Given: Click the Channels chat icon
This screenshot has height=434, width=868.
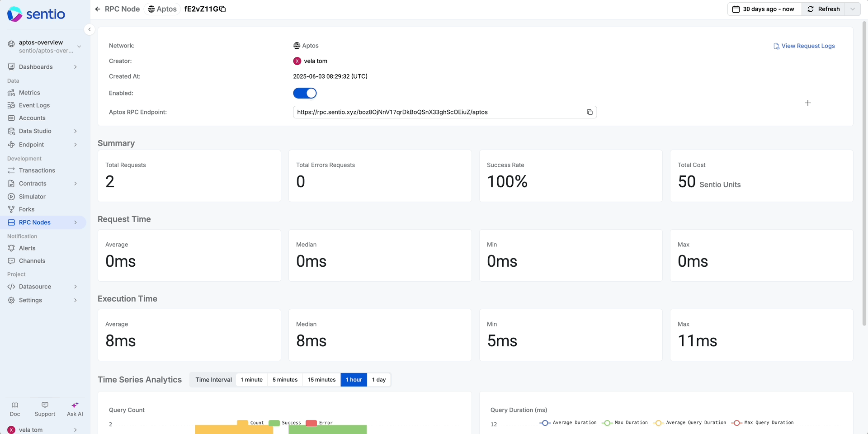Looking at the screenshot, I should 11,261.
